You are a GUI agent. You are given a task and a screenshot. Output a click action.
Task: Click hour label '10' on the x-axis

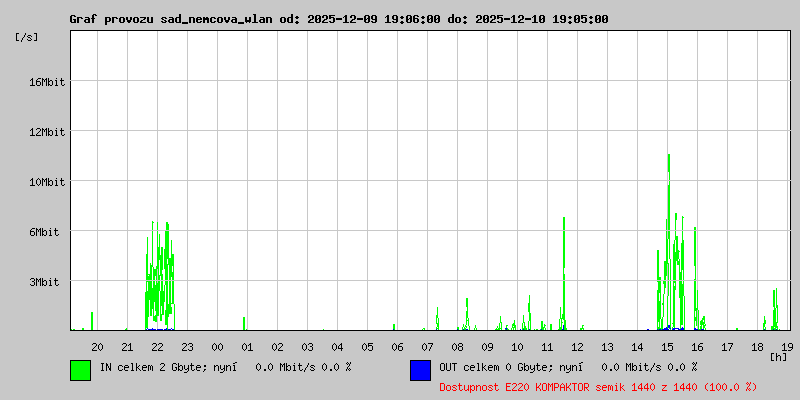pyautogui.click(x=517, y=347)
